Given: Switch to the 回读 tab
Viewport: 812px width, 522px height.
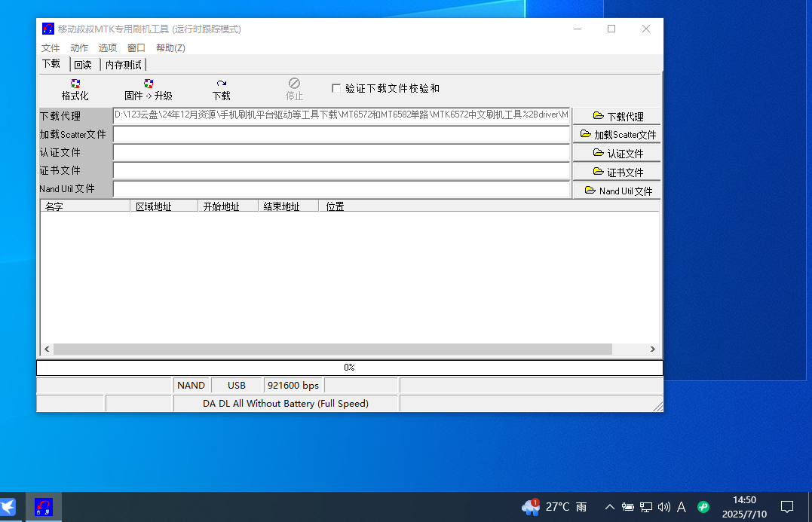Looking at the screenshot, I should coord(83,65).
